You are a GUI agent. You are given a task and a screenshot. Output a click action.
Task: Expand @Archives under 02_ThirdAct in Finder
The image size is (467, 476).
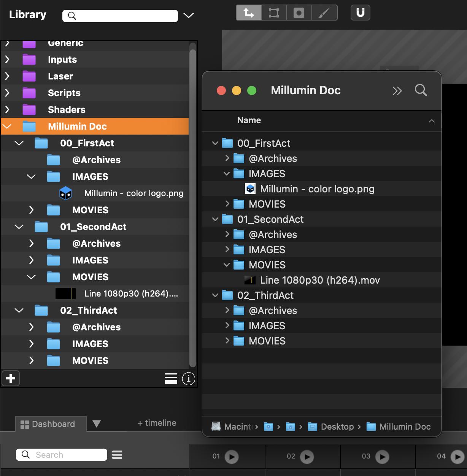pyautogui.click(x=227, y=310)
